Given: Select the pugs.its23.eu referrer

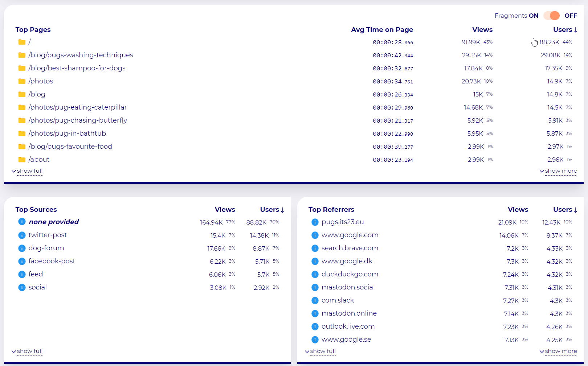Looking at the screenshot, I should 343,222.
